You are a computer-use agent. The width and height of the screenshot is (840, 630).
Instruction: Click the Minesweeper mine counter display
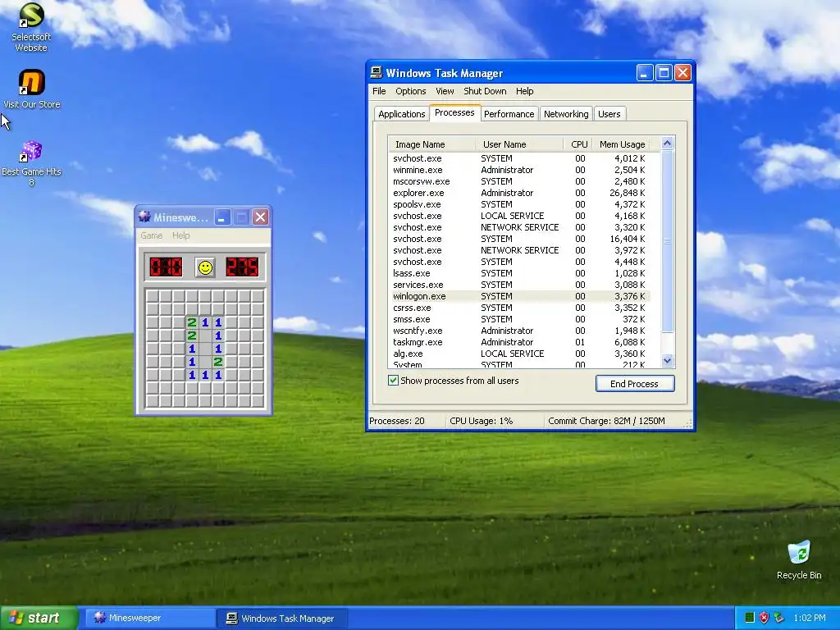coord(166,267)
